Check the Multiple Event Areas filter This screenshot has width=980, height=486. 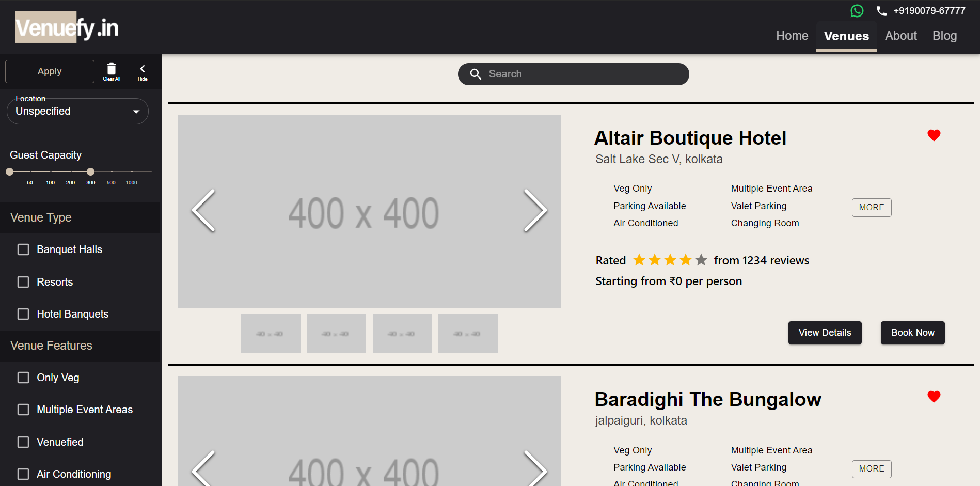23,410
